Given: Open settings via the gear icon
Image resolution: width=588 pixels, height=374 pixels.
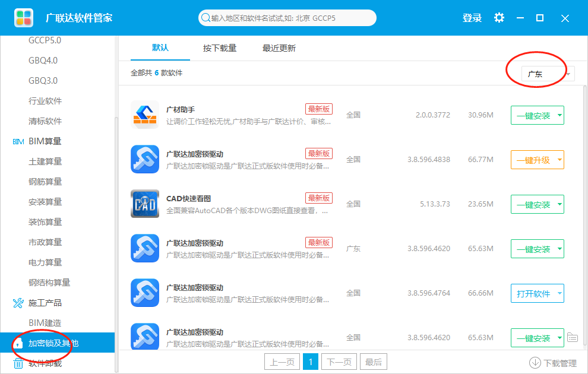Looking at the screenshot, I should pyautogui.click(x=499, y=18).
